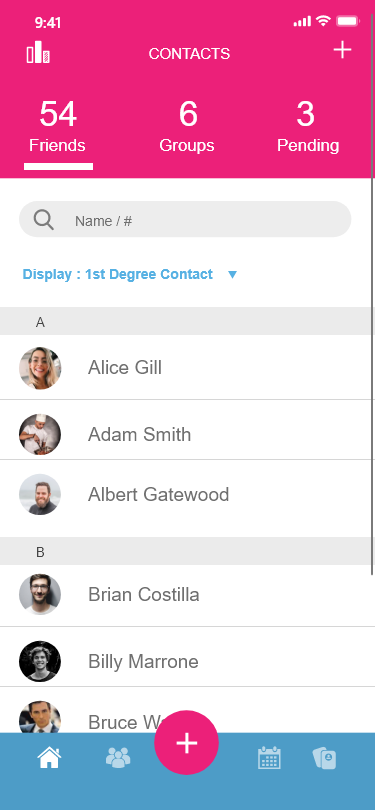Switch to the Groups tab
The height and width of the screenshot is (810, 375).
186,127
